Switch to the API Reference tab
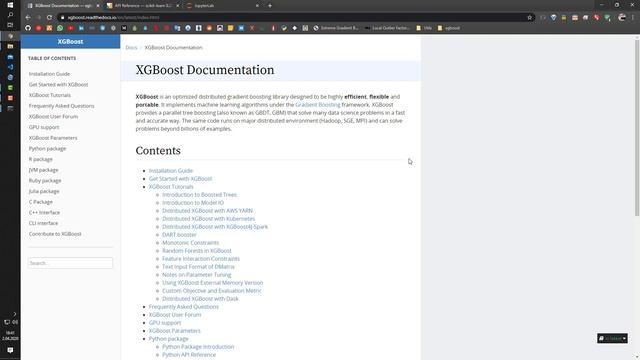This screenshot has width=640, height=360. pyautogui.click(x=142, y=6)
